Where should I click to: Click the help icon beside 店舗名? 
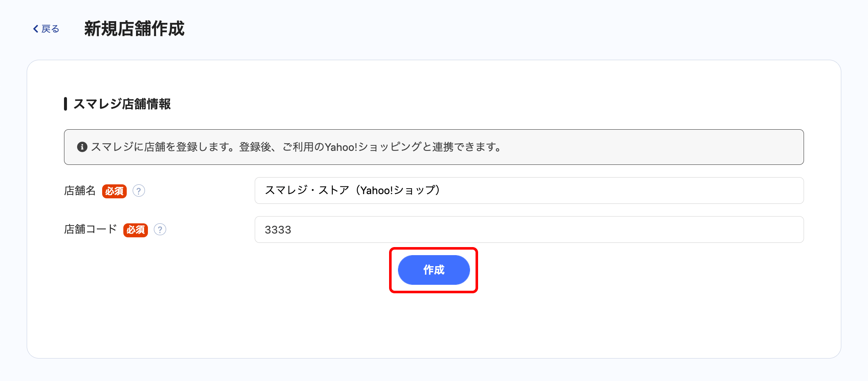139,191
